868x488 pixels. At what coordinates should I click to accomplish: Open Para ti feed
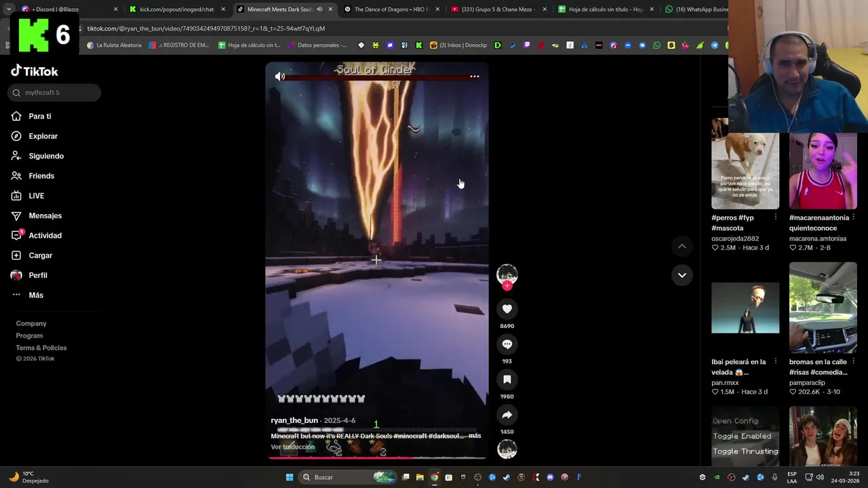pyautogui.click(x=39, y=117)
